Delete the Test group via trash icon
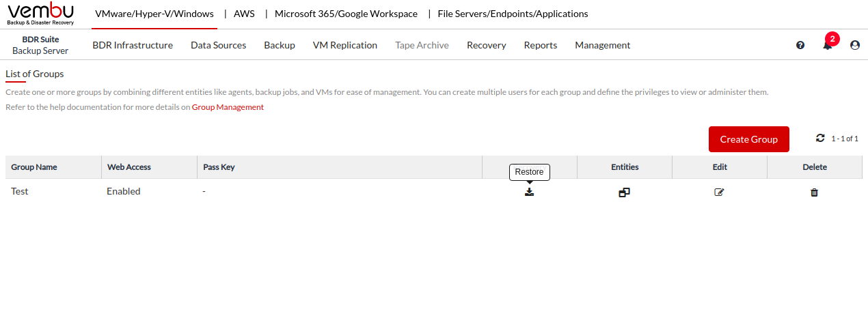This screenshot has height=329, width=868. (814, 192)
